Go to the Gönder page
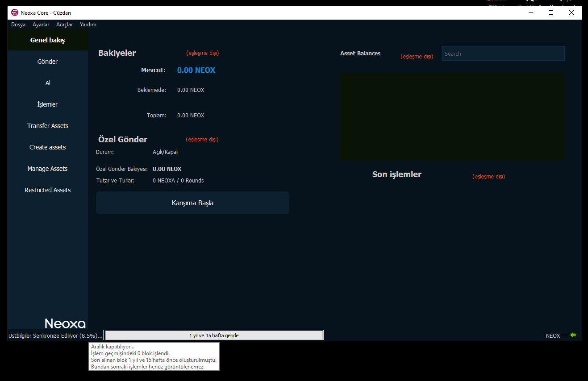The width and height of the screenshot is (588, 381). point(48,62)
